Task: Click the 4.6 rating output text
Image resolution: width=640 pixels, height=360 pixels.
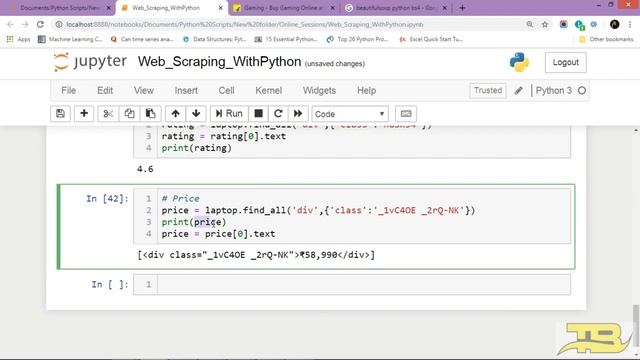Action: coord(145,169)
